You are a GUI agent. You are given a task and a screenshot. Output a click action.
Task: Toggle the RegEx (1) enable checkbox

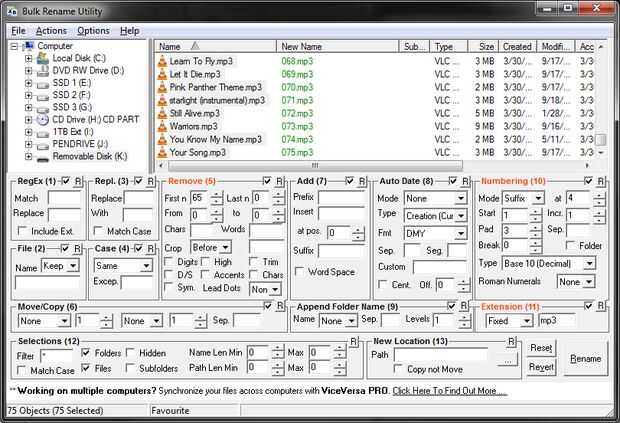66,181
